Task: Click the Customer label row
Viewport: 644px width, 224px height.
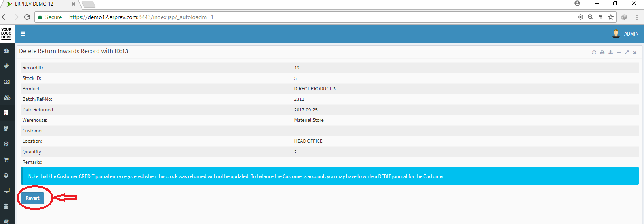Action: click(x=330, y=131)
